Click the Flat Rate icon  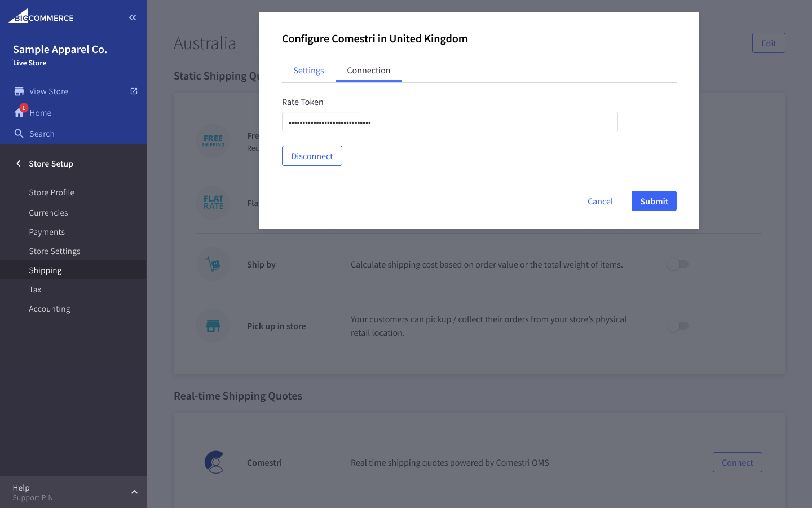[213, 202]
